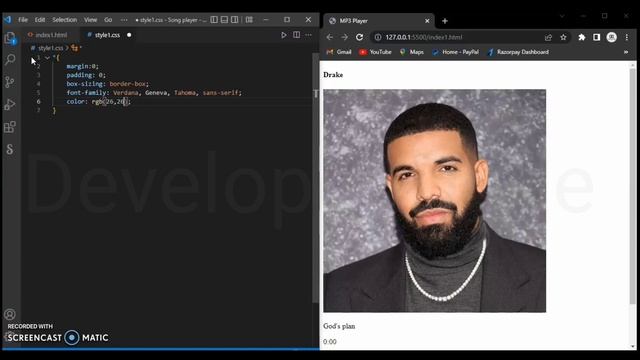
Task: Close the MP3 Player browser tab
Action: click(427, 21)
